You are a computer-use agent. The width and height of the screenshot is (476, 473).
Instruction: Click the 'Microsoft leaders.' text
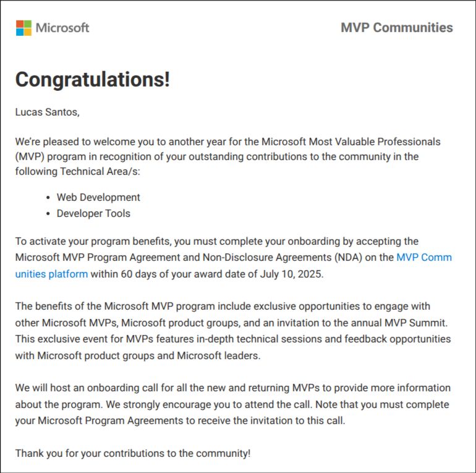coord(219,355)
